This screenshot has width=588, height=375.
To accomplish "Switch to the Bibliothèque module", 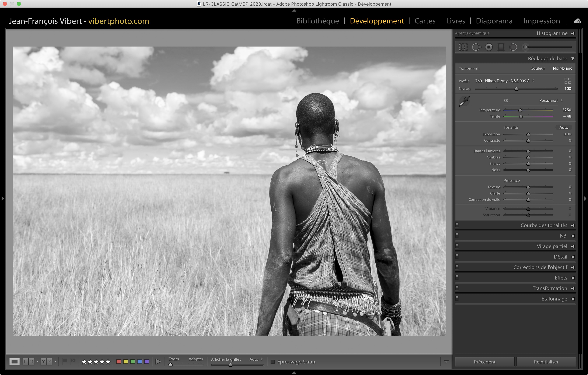I will tap(317, 21).
